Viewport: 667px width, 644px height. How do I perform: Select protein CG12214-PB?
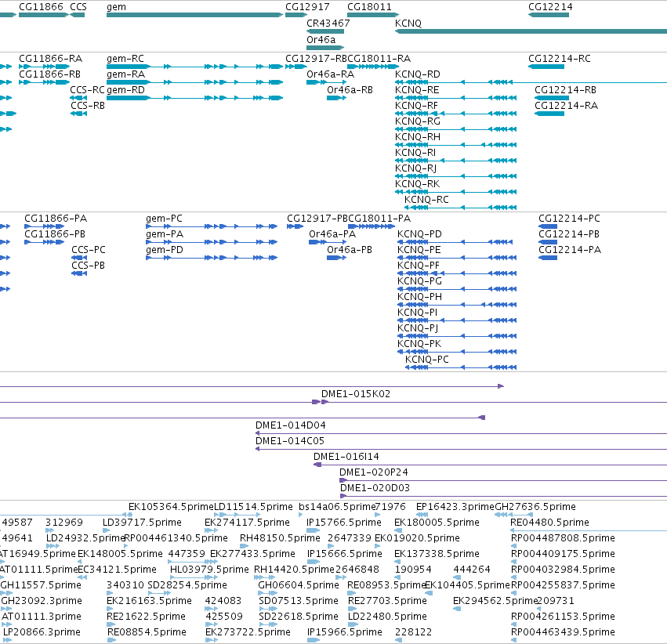click(x=548, y=242)
